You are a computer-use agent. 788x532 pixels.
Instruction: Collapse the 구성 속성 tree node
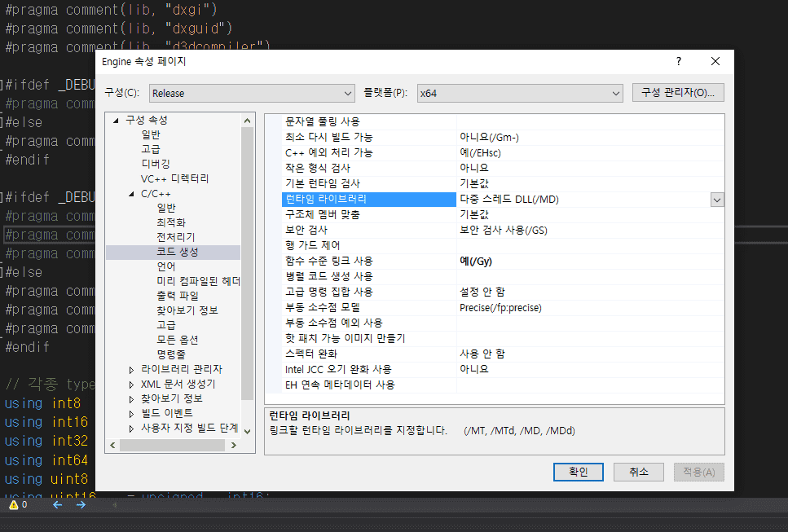point(116,121)
